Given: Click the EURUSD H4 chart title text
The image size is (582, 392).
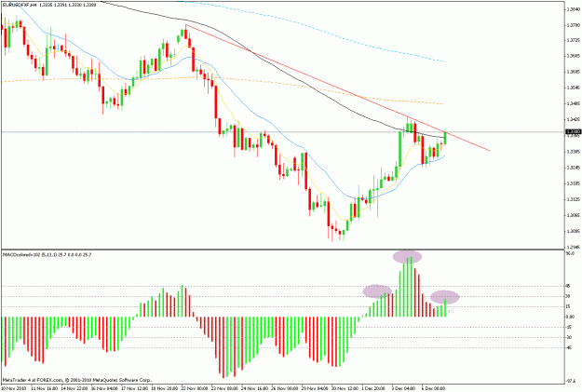Looking at the screenshot, I should (49, 6).
